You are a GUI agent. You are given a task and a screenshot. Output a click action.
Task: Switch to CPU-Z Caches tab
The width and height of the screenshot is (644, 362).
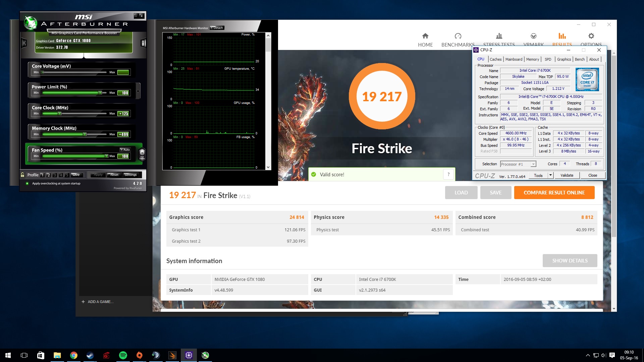pos(495,59)
